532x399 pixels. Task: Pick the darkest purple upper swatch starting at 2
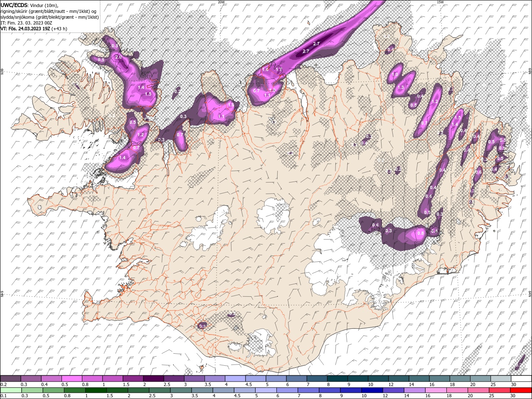153,378
